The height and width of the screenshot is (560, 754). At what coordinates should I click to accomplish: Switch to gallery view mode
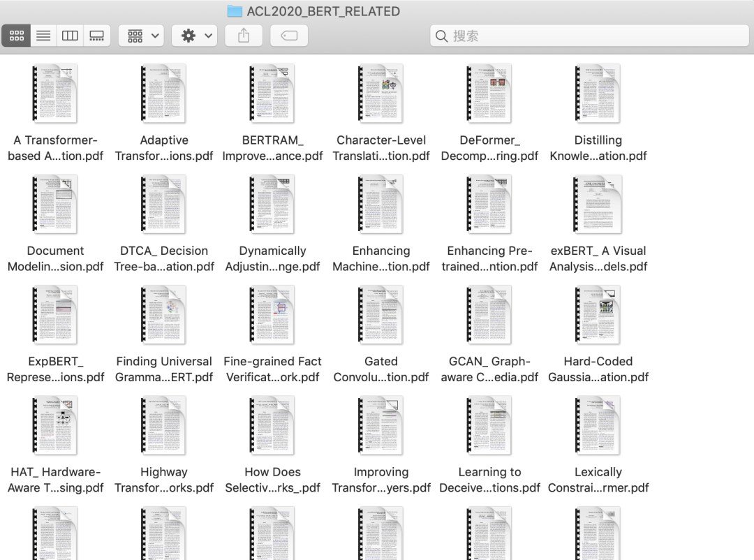coord(96,36)
